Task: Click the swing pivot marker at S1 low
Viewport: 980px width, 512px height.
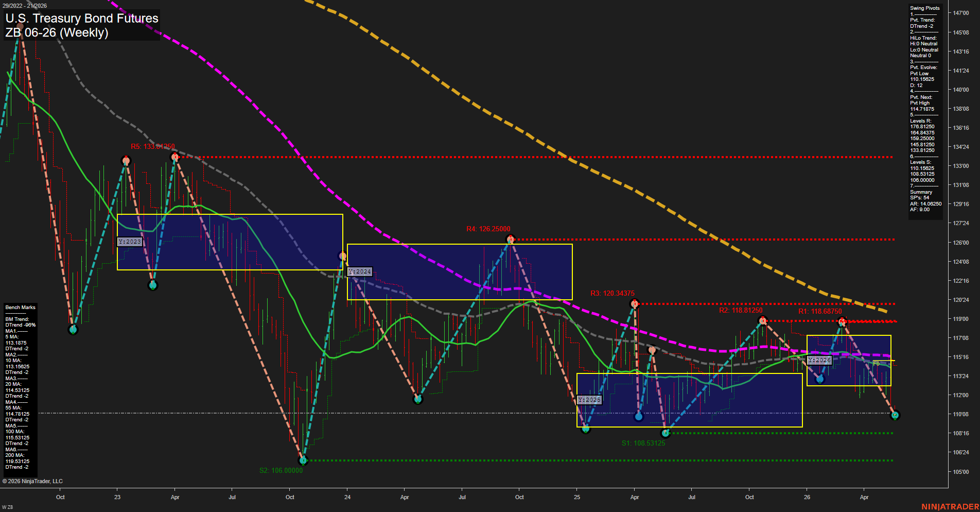Action: tap(665, 433)
